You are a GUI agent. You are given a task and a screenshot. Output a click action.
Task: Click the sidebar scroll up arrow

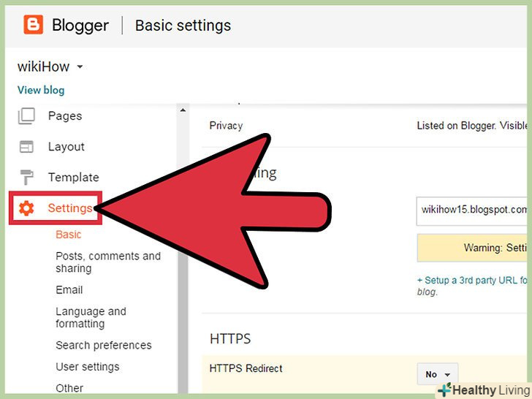click(x=183, y=110)
